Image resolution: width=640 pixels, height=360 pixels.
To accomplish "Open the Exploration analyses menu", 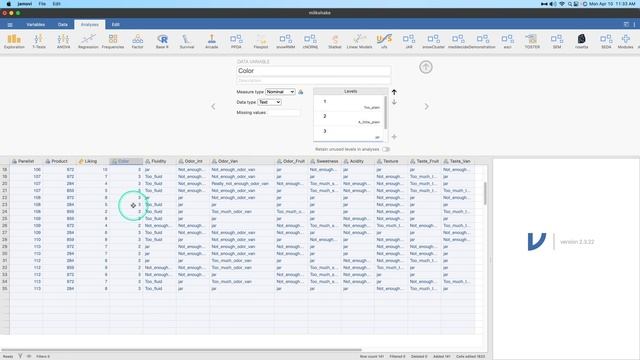I will point(14,41).
